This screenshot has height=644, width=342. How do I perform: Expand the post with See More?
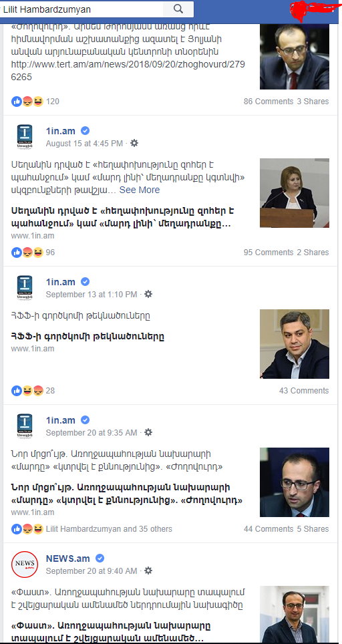140,190
